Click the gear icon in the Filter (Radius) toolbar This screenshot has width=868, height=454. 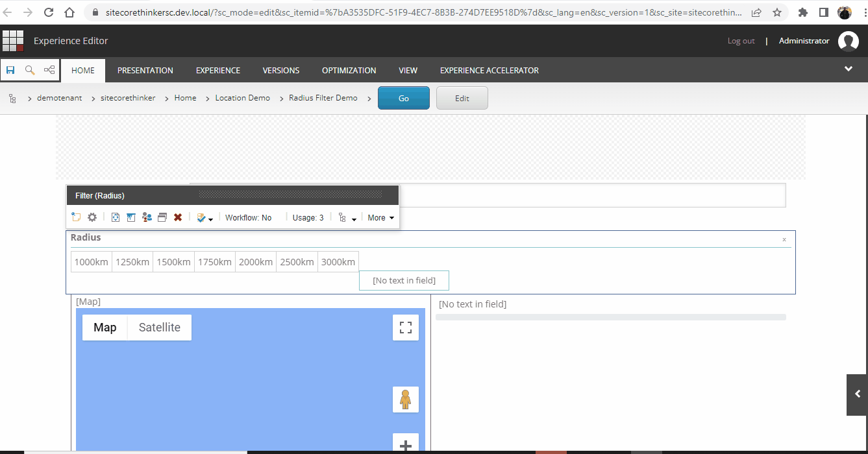92,218
